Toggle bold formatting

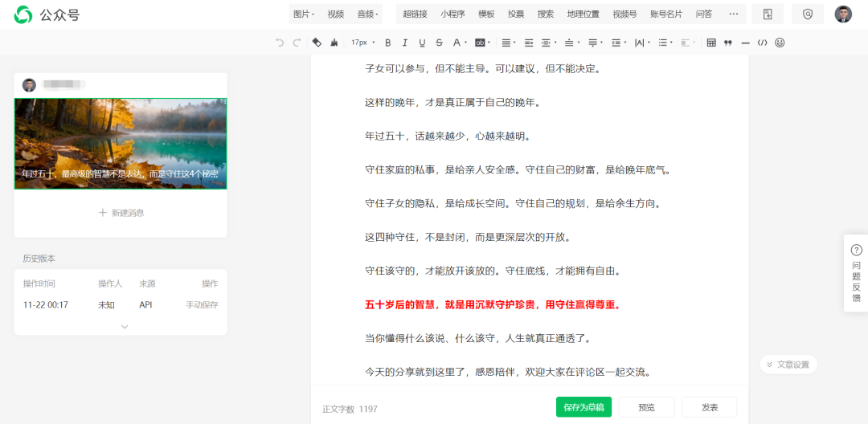[387, 43]
